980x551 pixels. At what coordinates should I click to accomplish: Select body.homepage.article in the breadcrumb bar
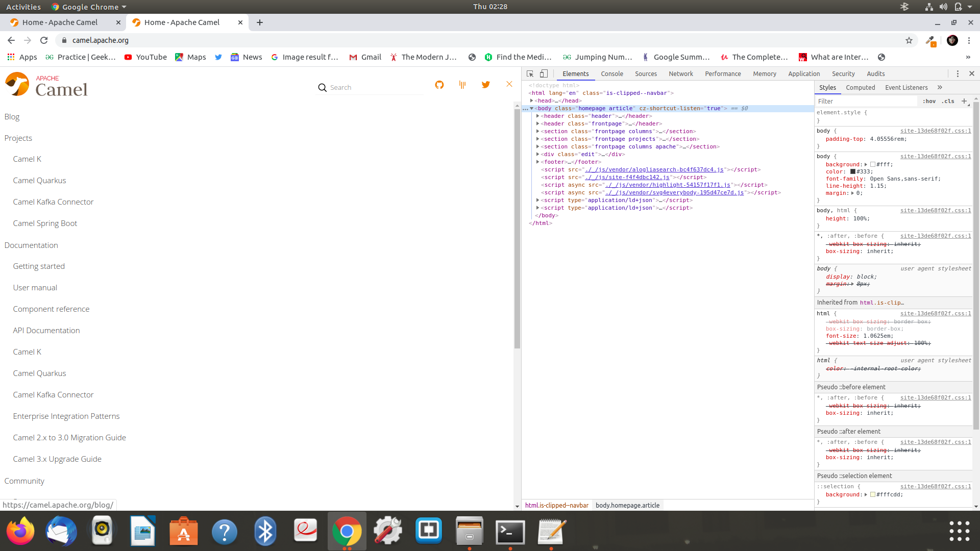coord(627,506)
